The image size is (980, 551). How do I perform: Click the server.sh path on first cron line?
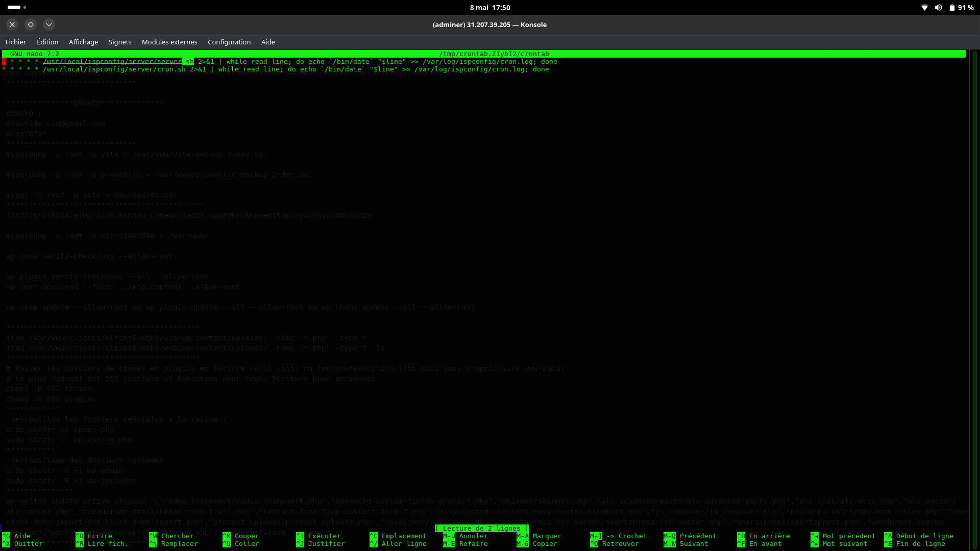coord(118,62)
